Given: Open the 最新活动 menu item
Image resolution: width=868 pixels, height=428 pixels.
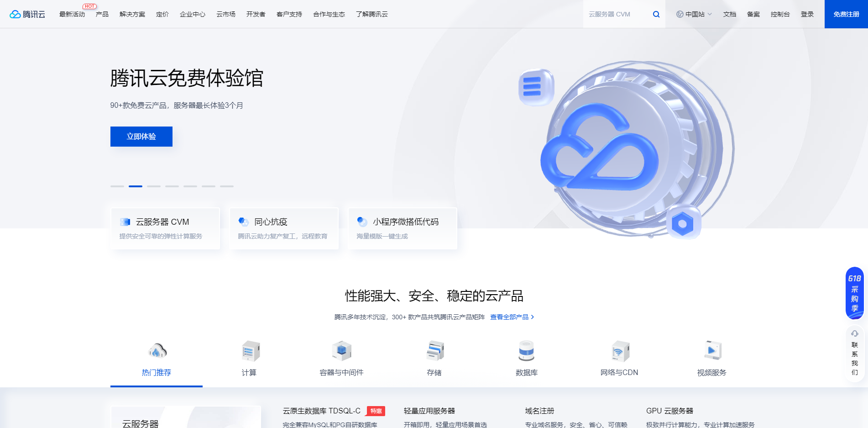Looking at the screenshot, I should [x=72, y=14].
